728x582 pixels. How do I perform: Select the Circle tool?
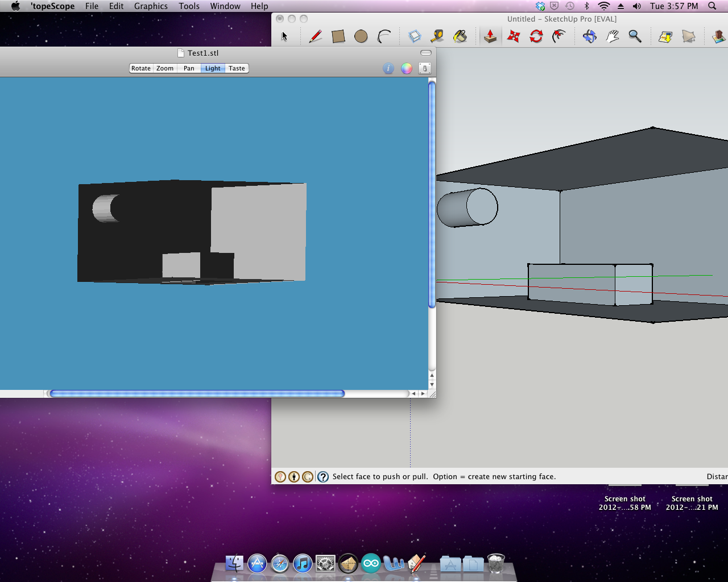click(x=361, y=36)
